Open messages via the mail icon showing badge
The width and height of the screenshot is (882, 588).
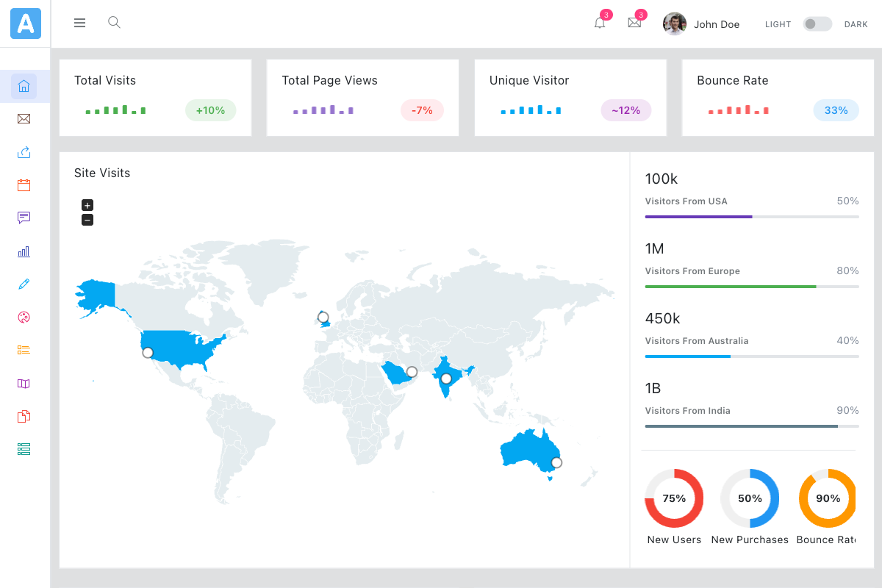634,24
